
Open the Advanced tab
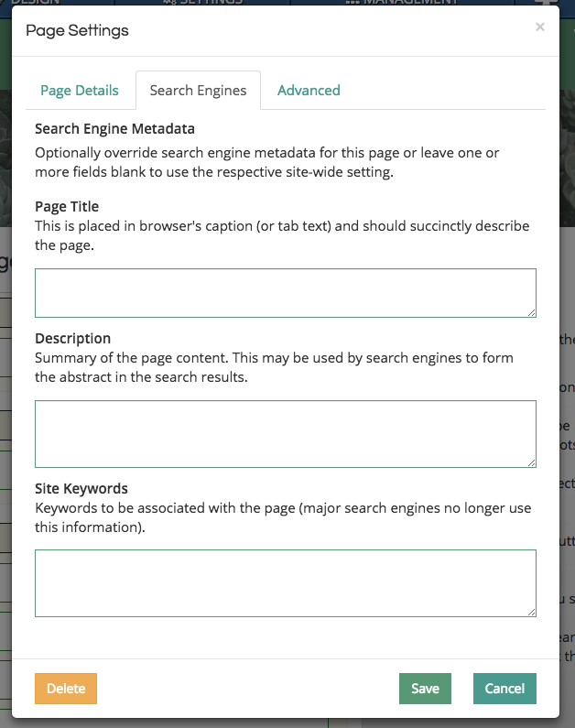pos(309,90)
